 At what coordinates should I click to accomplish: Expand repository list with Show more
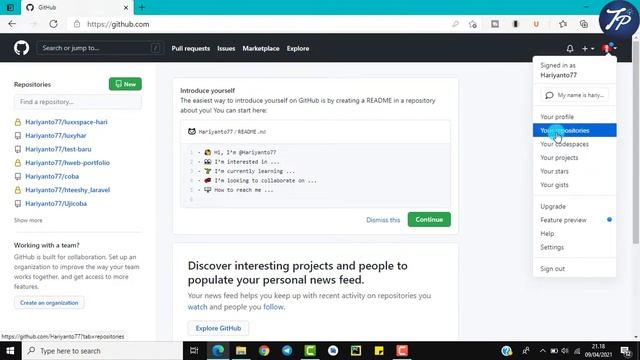tap(28, 220)
